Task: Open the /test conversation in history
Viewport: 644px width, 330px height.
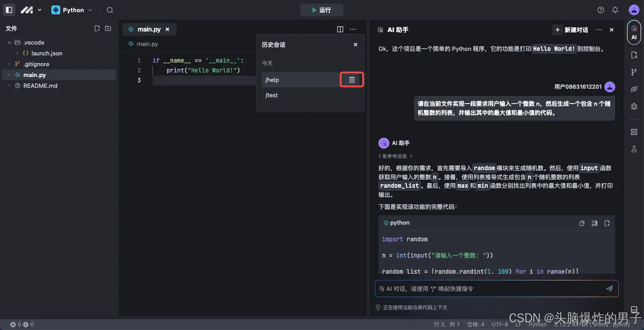Action: click(x=271, y=95)
